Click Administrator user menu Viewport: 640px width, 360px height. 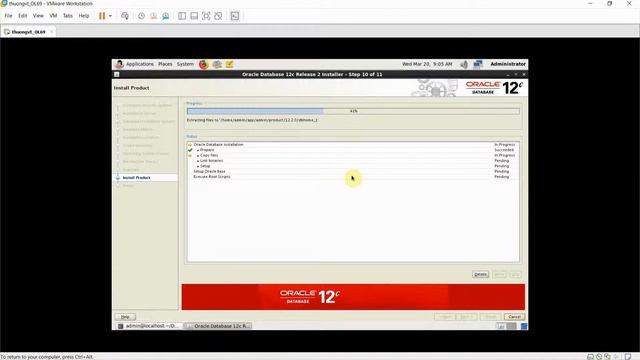point(508,64)
